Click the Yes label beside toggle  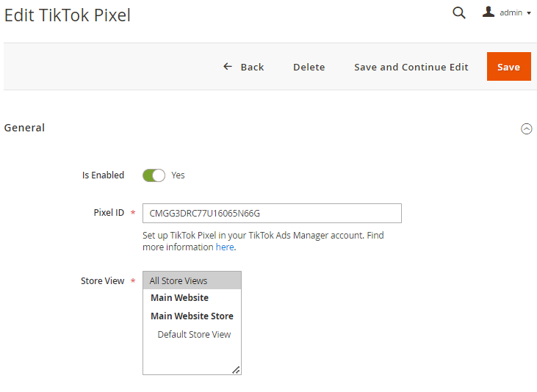178,175
